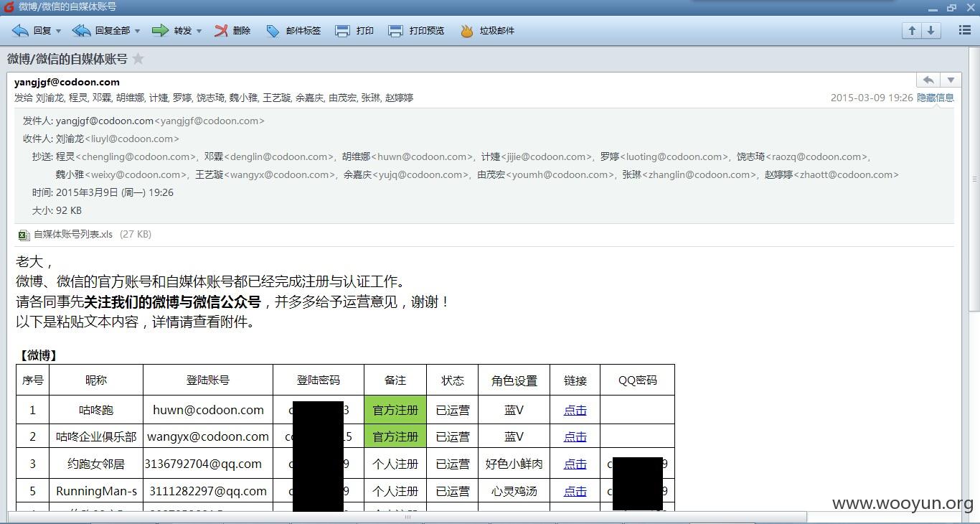980x524 pixels.
Task: Expand the header quick actions dropdown
Action: click(951, 80)
